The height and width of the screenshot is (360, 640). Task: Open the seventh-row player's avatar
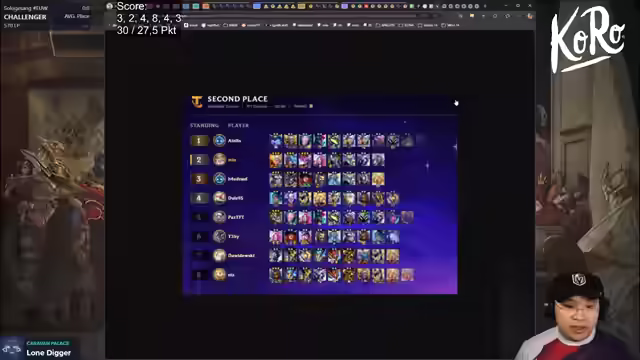[x=219, y=256]
